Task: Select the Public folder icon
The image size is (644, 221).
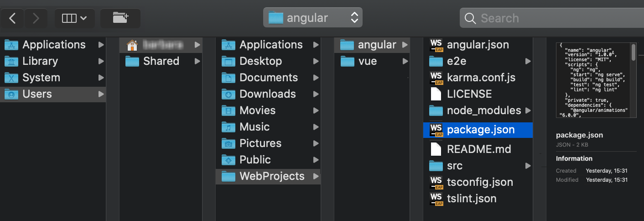Action: tap(228, 160)
